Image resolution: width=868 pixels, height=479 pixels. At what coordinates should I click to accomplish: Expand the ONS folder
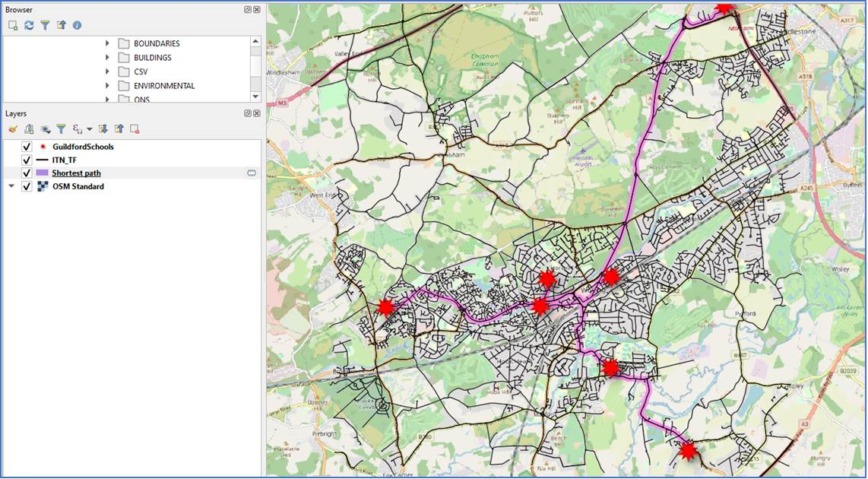pyautogui.click(x=107, y=99)
